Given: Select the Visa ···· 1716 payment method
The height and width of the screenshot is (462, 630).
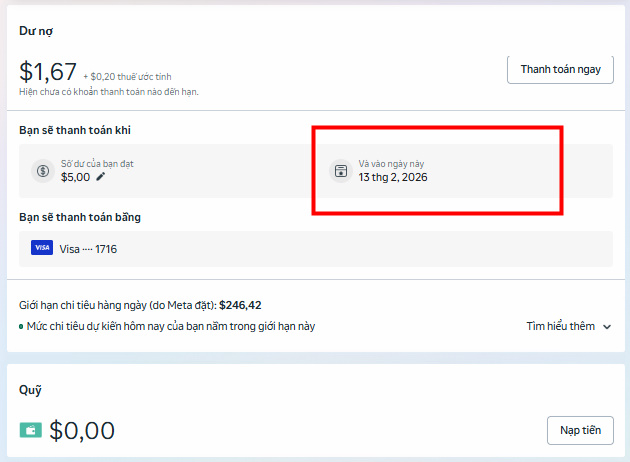Looking at the screenshot, I should click(88, 248).
